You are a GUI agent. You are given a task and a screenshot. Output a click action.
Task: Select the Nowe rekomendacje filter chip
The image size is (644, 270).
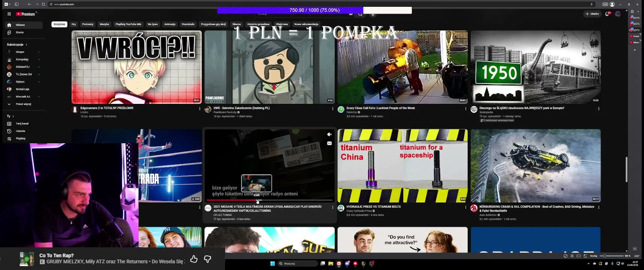pyautogui.click(x=306, y=24)
